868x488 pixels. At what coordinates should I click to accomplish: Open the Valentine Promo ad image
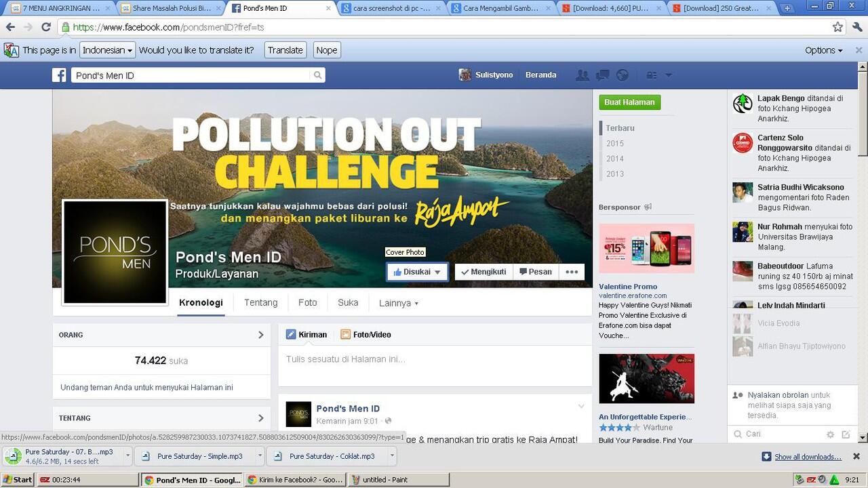[646, 249]
